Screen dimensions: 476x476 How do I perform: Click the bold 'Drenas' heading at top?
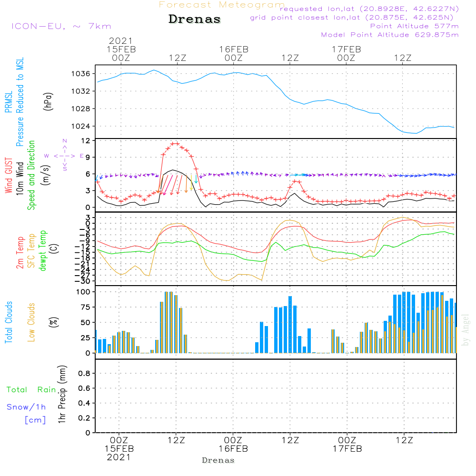click(195, 19)
